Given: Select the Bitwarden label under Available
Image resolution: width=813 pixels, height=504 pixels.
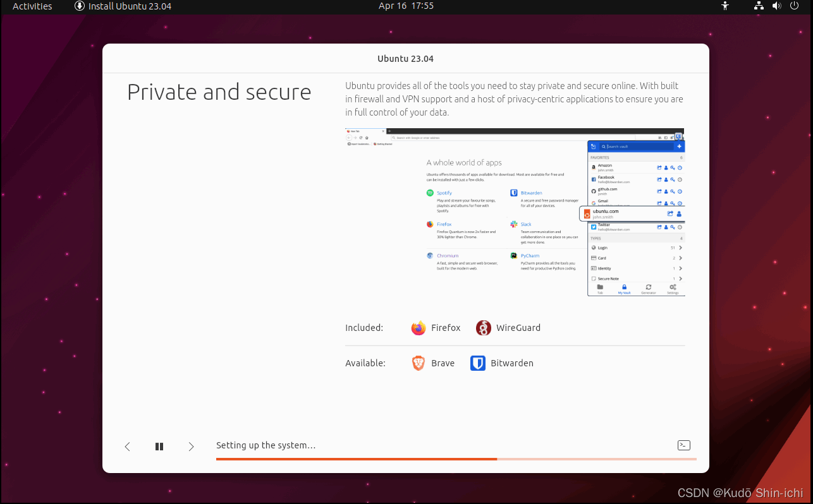Looking at the screenshot, I should tap(512, 363).
